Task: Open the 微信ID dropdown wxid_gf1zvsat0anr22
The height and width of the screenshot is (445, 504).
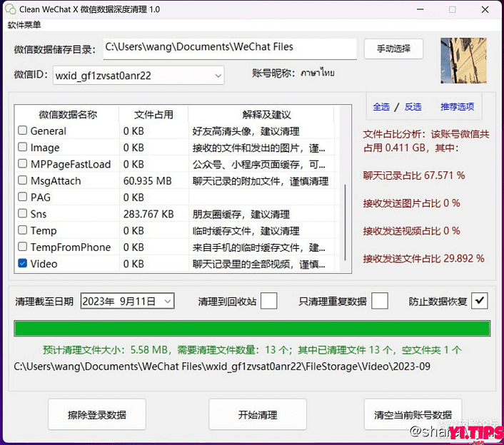Action: pyautogui.click(x=138, y=76)
